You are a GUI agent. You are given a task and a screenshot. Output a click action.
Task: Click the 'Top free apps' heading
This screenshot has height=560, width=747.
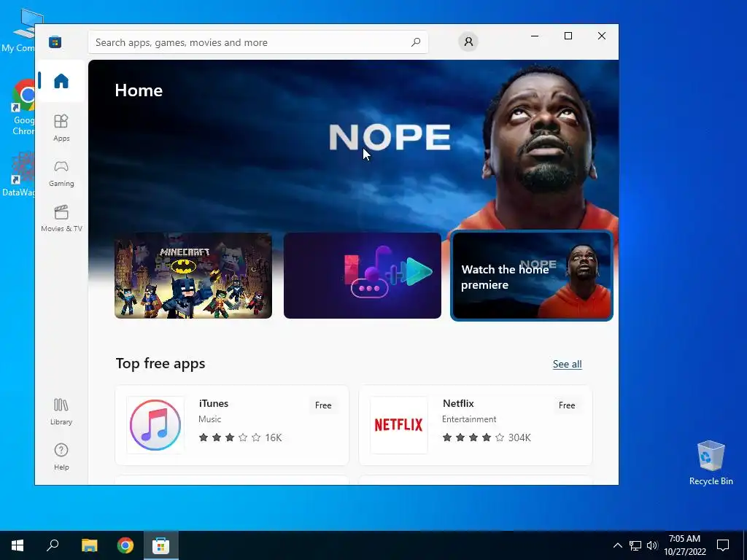160,363
